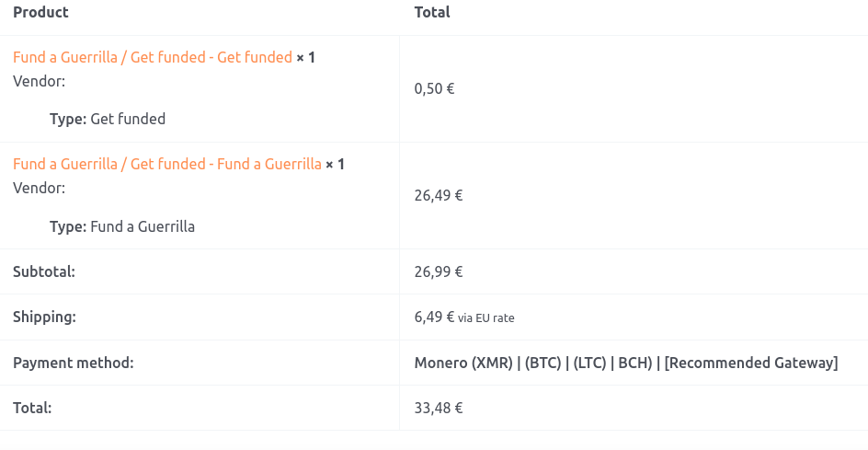Click the 'via EU rate' shipping note
Viewport: 868px width, 450px height.
pos(486,317)
